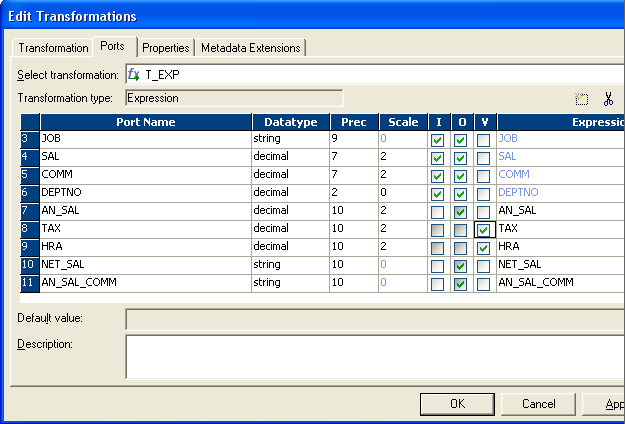Click the DEPTNO port name cell
Viewport: 625px width, 424px height.
146,194
